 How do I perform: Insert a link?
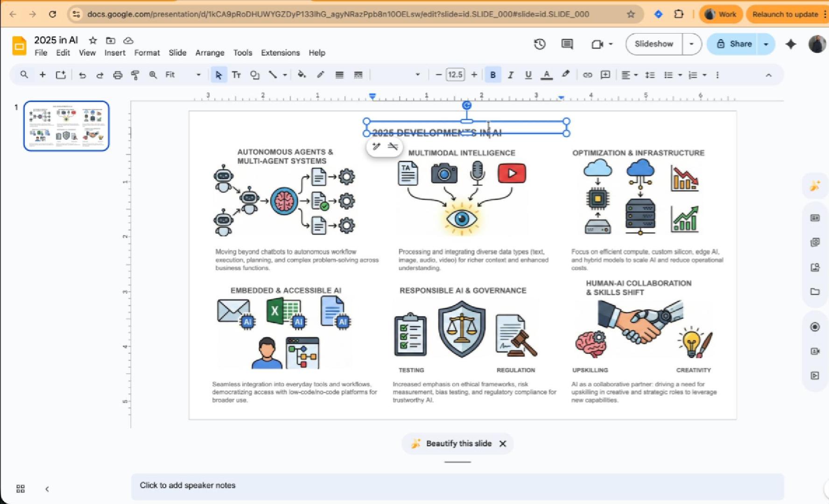coord(588,75)
